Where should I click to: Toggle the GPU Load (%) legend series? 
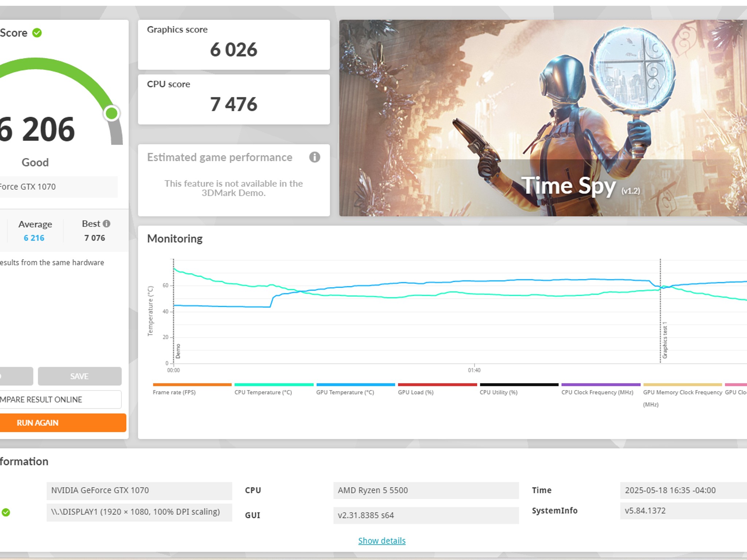[x=415, y=392]
